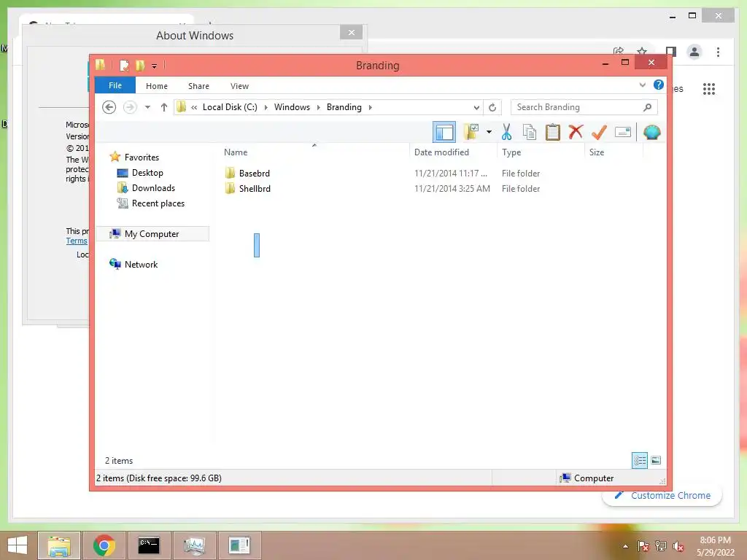Click the Chrome taskbar icon
This screenshot has height=560, width=747.
coord(104,545)
